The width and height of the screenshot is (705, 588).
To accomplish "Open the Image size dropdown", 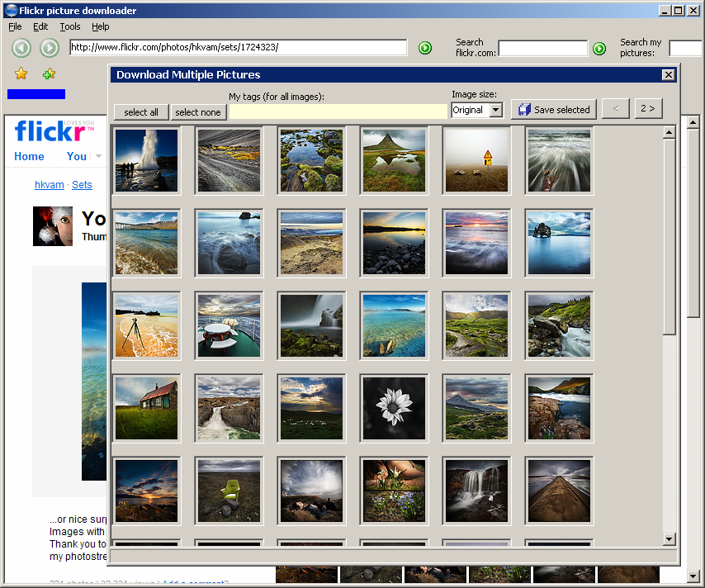I will (495, 109).
